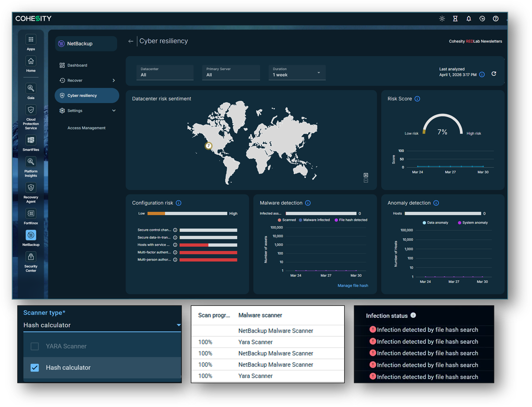Click the back arrow beside Cyber resiliency
This screenshot has height=407, width=532.
pyautogui.click(x=131, y=41)
